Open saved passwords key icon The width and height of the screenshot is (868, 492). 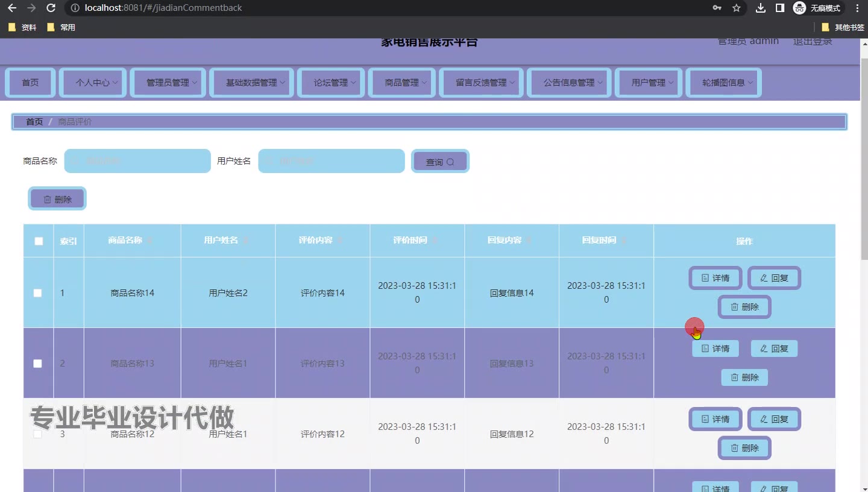coord(717,8)
